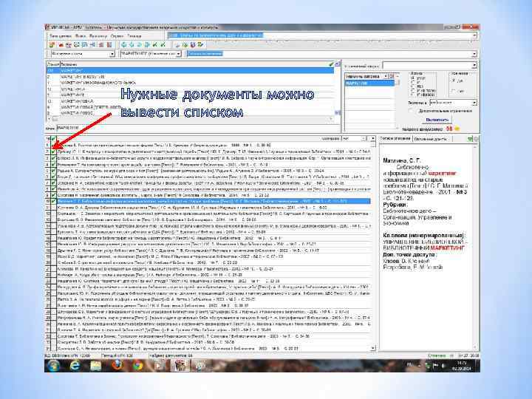The width and height of the screenshot is (532, 399).
Task: Click the second teal arrow navigation icon
Action: (132, 44)
